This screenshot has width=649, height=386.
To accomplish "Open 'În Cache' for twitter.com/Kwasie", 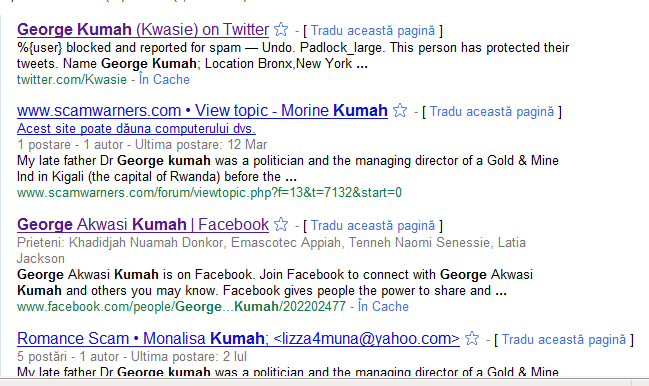I will (x=164, y=79).
